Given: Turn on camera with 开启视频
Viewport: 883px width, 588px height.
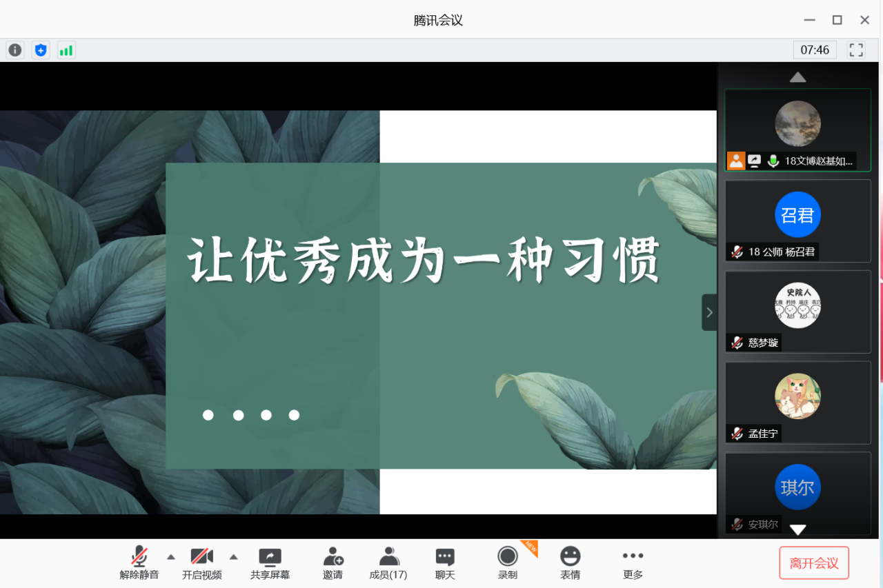Looking at the screenshot, I should [x=201, y=562].
